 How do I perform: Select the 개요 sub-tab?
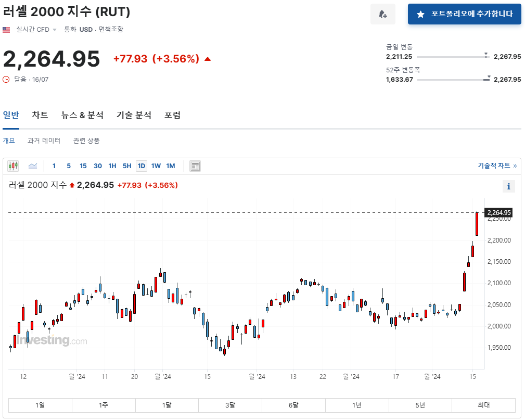tap(9, 141)
